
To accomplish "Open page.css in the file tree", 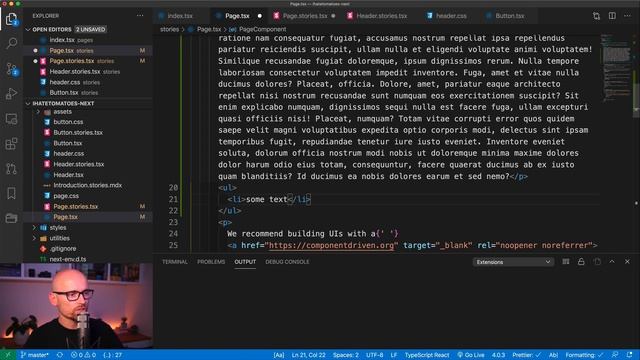I will tap(66, 196).
